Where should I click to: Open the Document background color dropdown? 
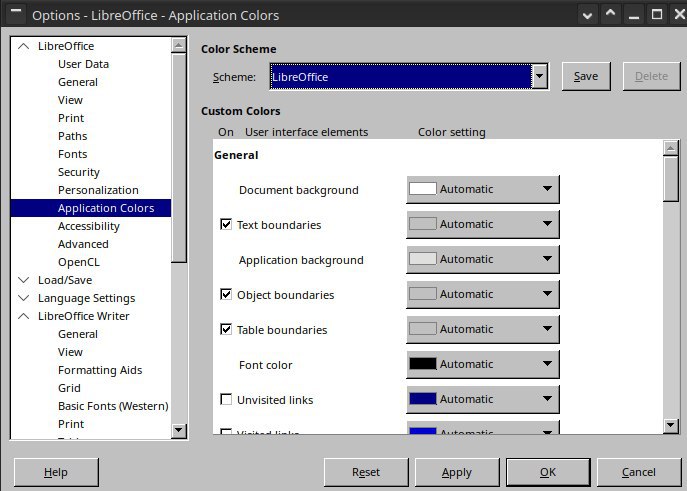483,189
